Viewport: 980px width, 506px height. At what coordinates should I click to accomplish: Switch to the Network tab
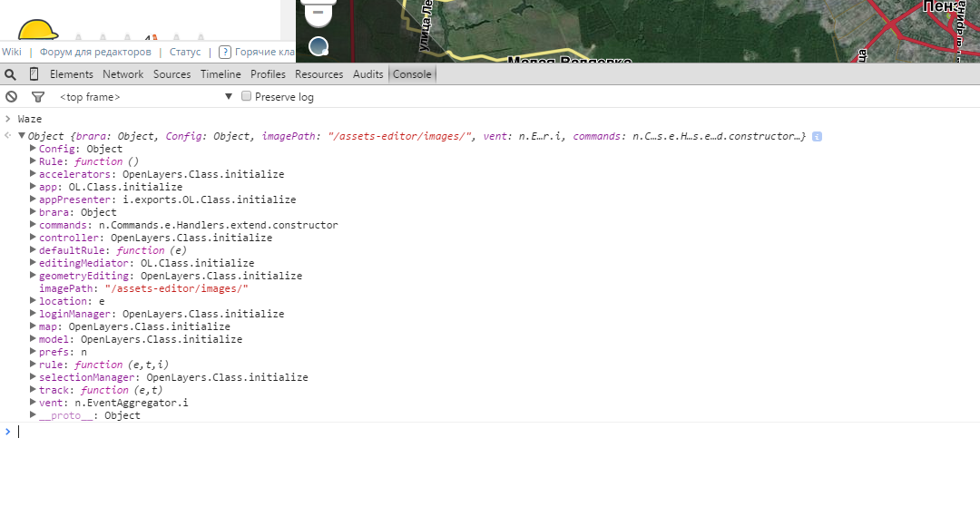(123, 74)
